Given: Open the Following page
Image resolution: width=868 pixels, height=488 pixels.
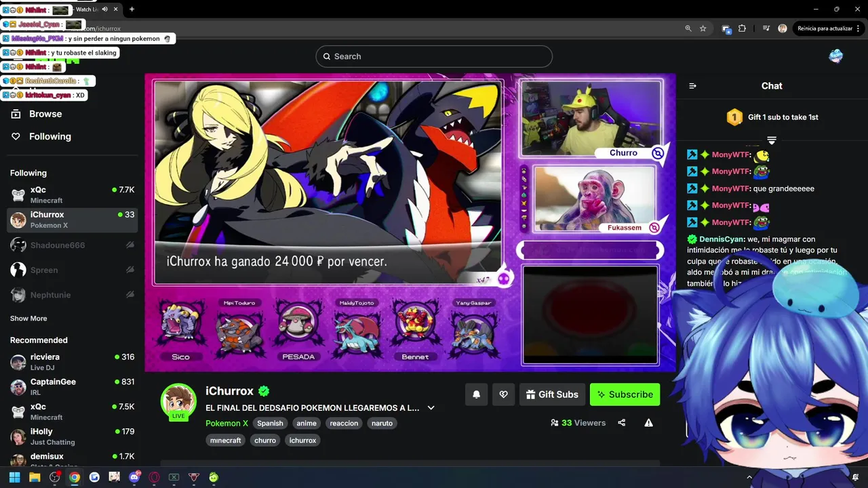Looking at the screenshot, I should 50,136.
